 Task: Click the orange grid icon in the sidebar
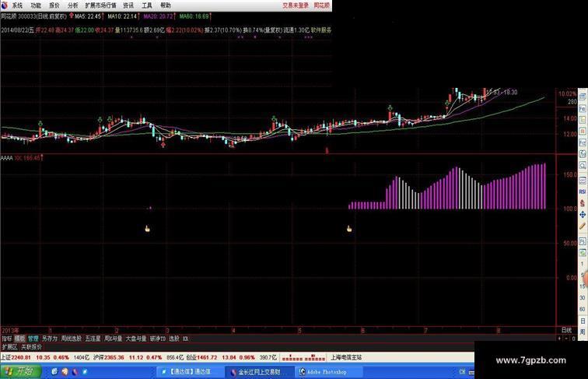coord(583,131)
